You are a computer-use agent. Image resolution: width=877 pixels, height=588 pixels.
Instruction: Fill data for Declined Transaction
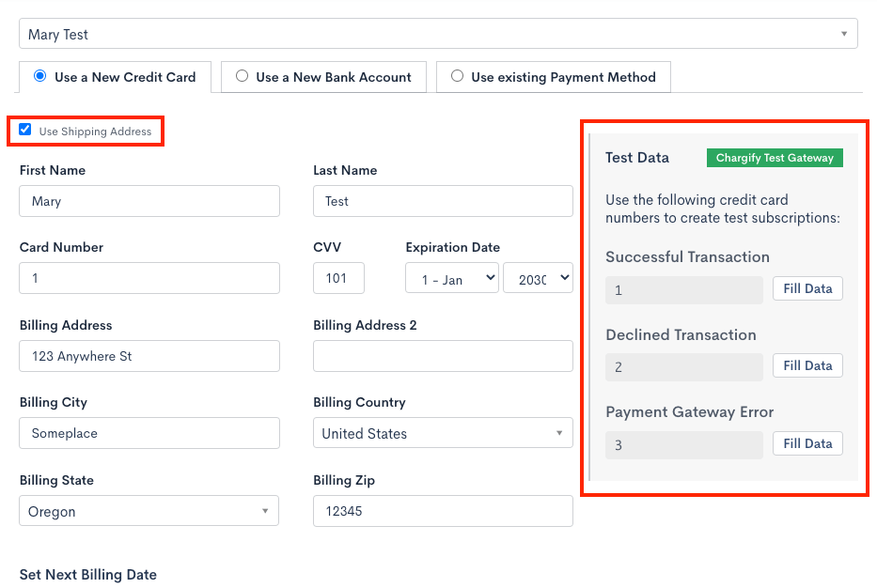807,365
